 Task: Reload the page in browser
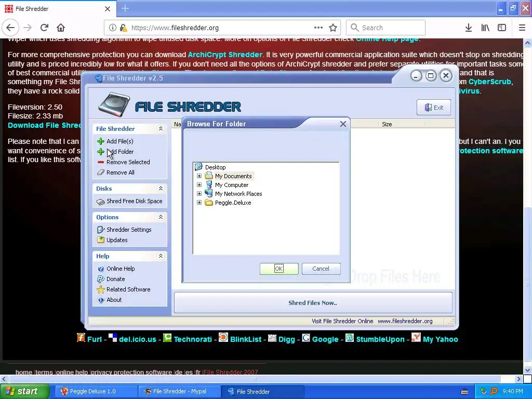(44, 28)
